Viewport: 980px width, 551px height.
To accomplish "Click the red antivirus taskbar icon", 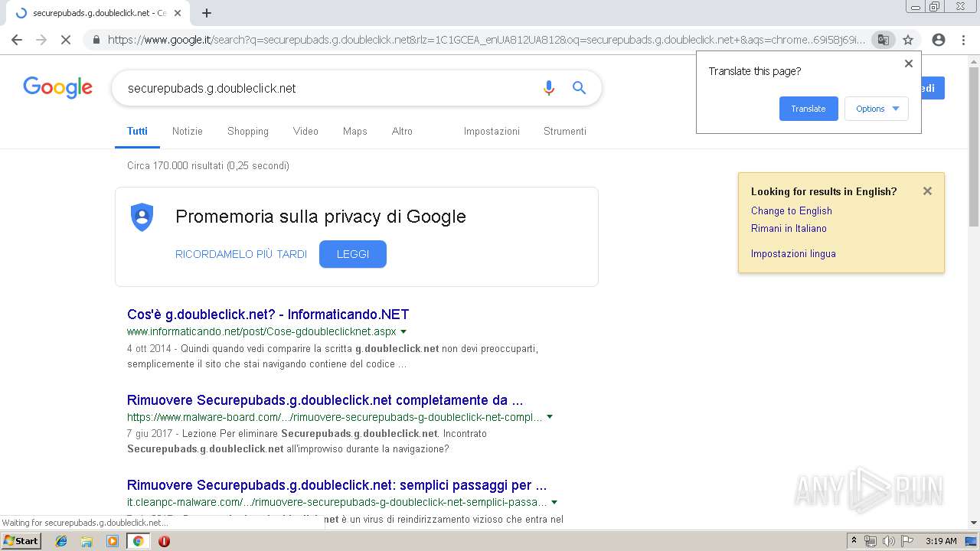I will [x=164, y=541].
